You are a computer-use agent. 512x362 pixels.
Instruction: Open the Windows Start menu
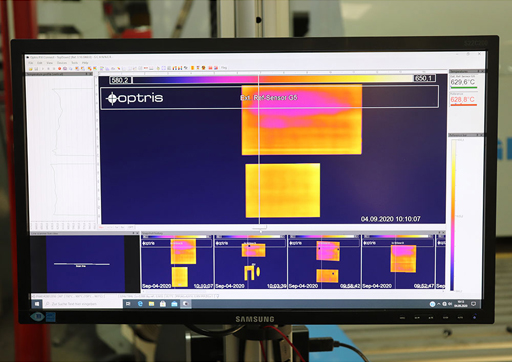point(37,304)
